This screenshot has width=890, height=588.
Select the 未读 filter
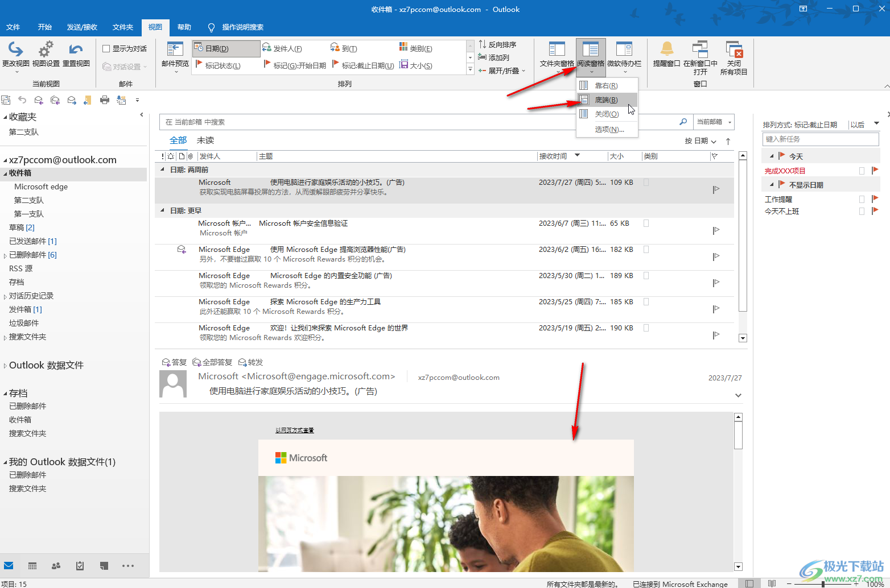click(x=205, y=140)
